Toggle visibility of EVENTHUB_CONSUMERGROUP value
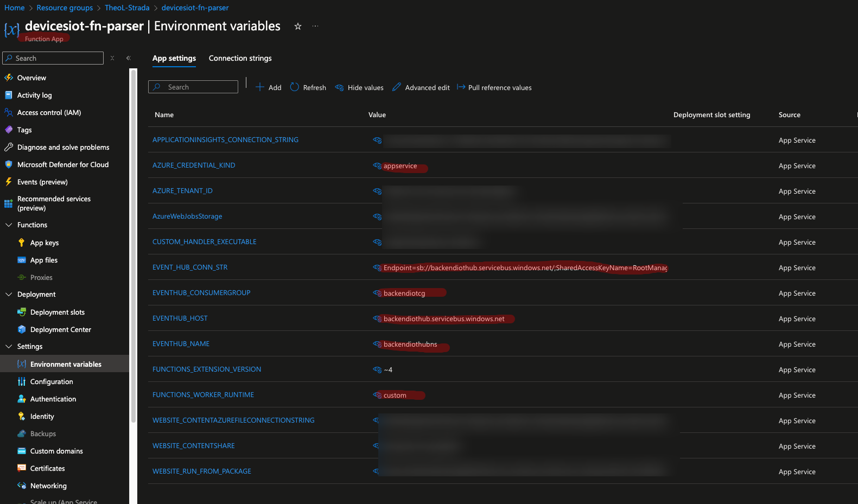The width and height of the screenshot is (858, 504). pos(377,293)
